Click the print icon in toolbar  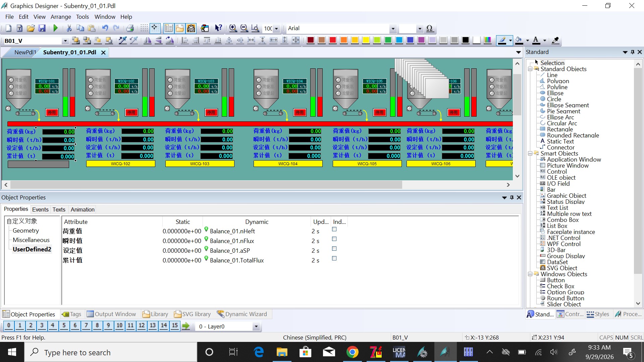(x=130, y=28)
